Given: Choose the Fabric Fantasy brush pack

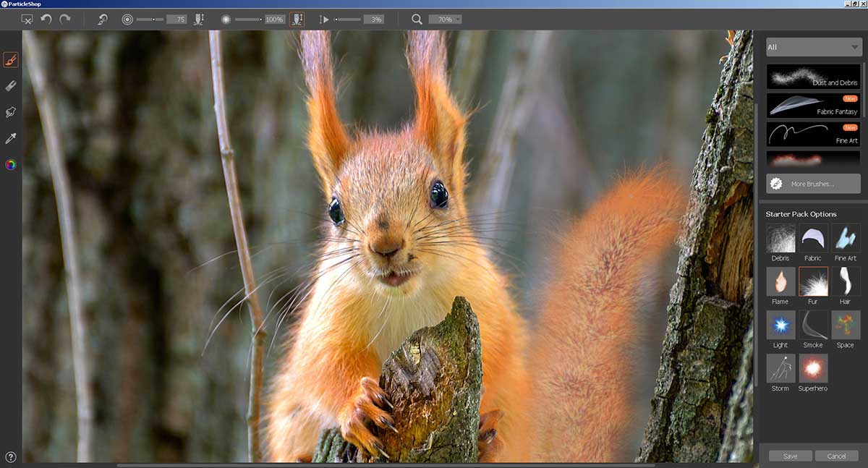Looking at the screenshot, I should click(x=813, y=106).
